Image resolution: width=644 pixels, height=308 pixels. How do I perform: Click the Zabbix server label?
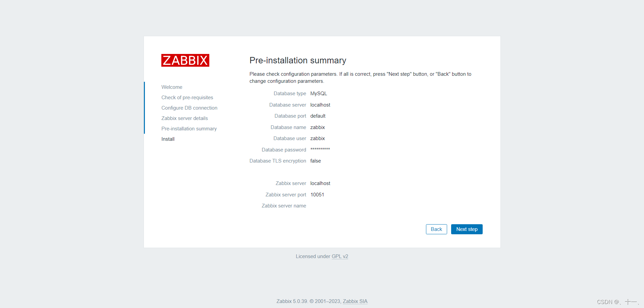pyautogui.click(x=291, y=183)
